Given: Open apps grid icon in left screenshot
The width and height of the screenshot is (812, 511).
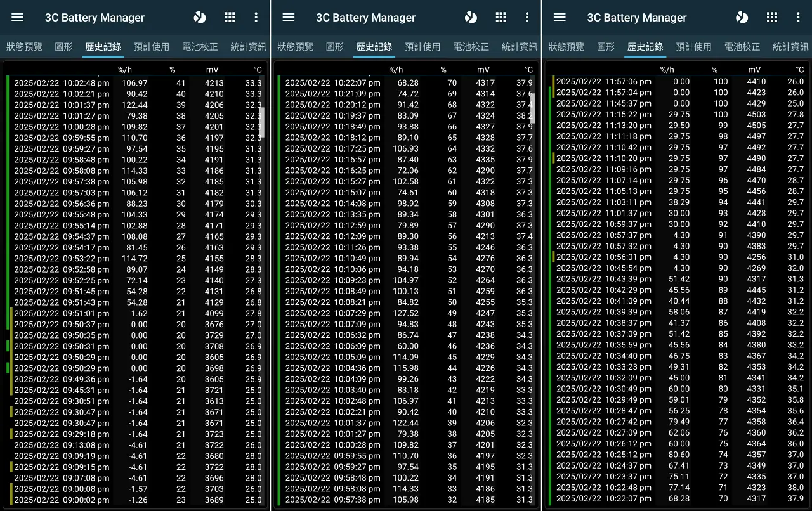Looking at the screenshot, I should tap(230, 17).
